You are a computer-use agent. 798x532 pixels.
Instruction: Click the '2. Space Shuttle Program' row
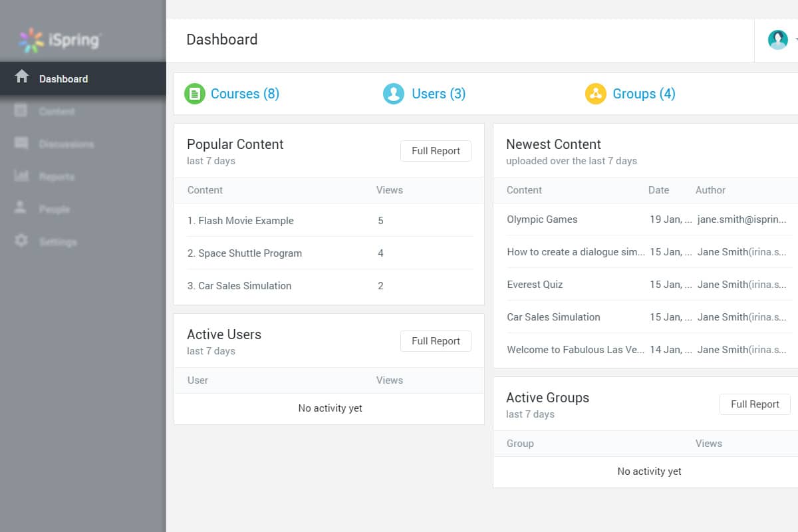(329, 253)
